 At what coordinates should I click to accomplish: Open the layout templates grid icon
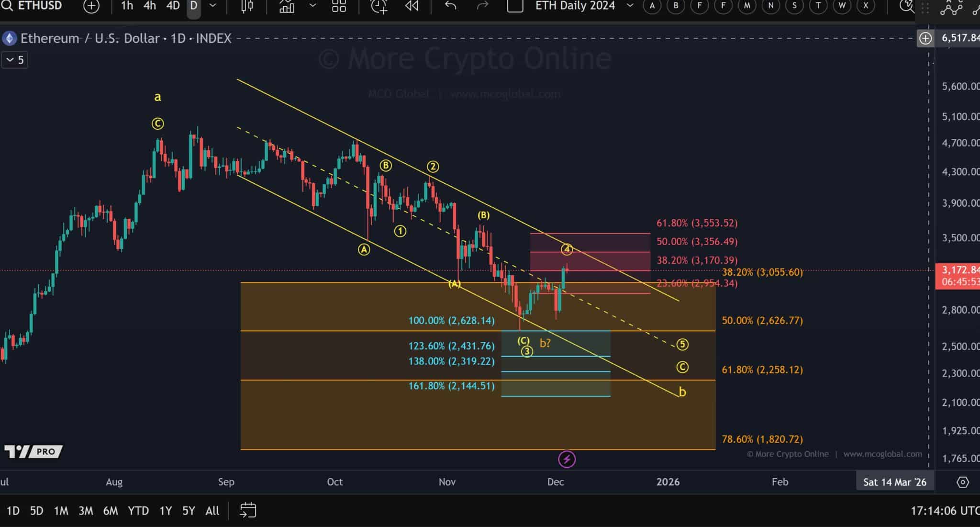coord(339,6)
